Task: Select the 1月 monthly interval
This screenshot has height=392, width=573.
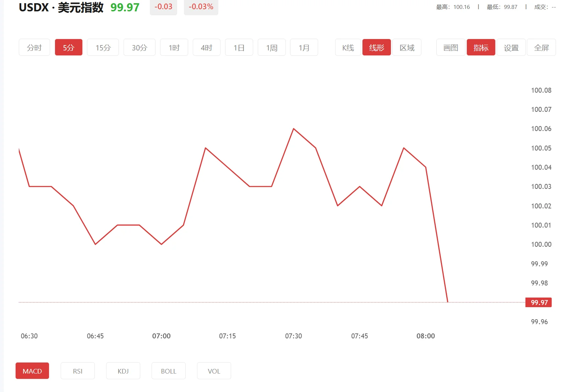Action: tap(304, 48)
